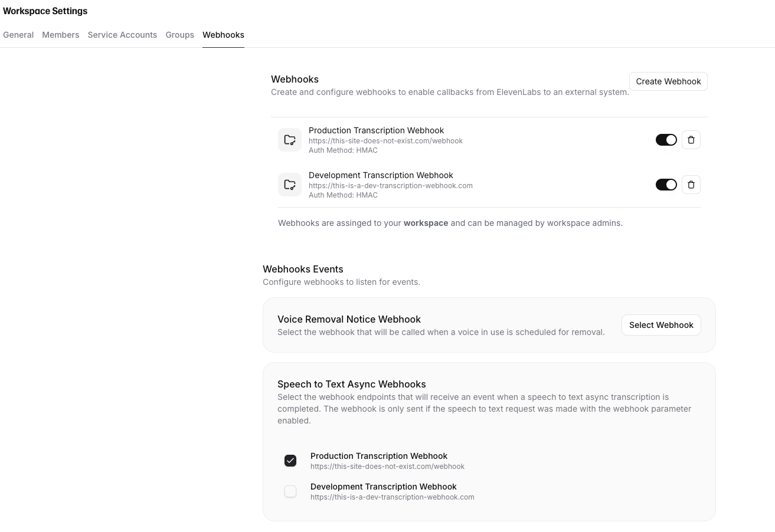
Task: Open the Production Transcription Webhook entry
Action: (x=376, y=130)
